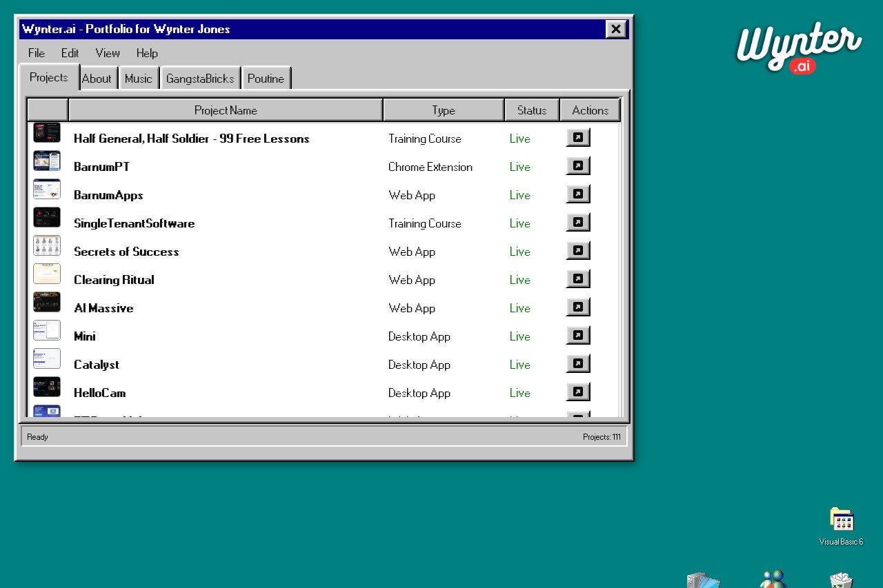Click the open arrow for AI Massive
Image resolution: width=883 pixels, height=588 pixels.
[578, 307]
